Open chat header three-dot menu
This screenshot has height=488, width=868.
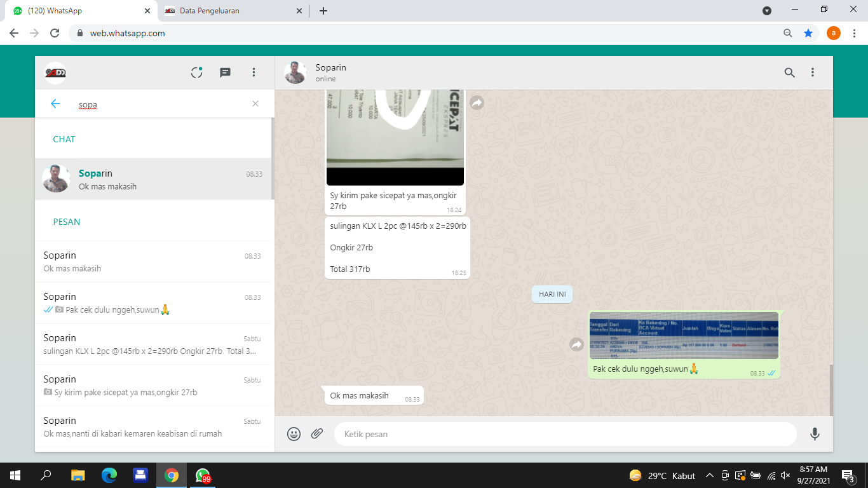812,72
